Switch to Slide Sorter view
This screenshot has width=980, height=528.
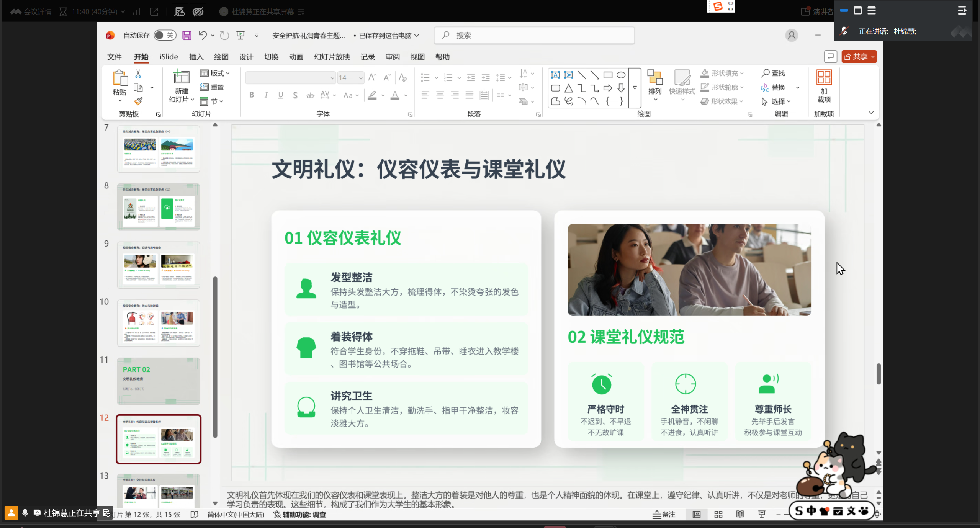[718, 514]
